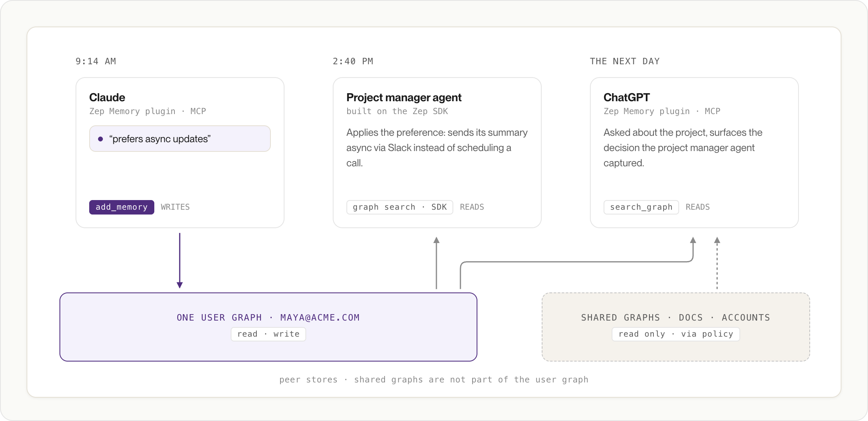The width and height of the screenshot is (868, 421).
Task: Select the WRITES label beside add_memory
Action: 175,207
